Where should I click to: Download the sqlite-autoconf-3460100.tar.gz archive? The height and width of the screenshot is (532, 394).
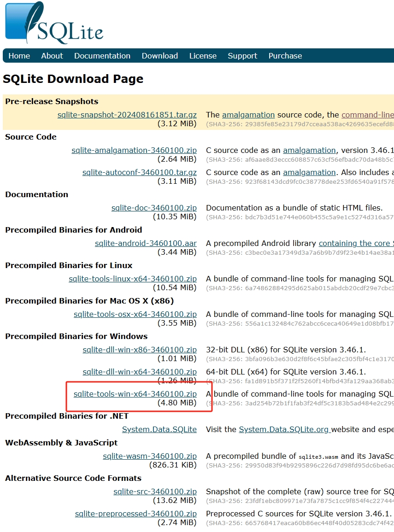[x=140, y=172]
